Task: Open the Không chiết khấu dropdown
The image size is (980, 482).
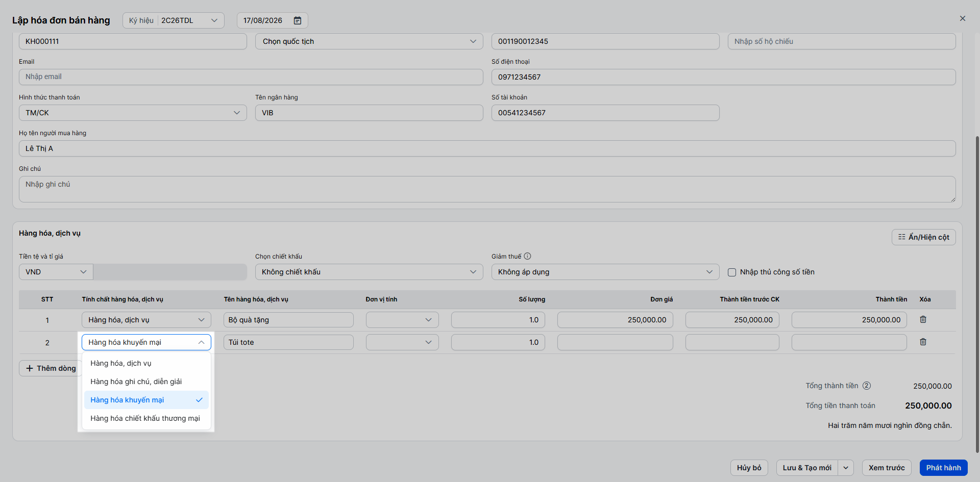Action: [369, 272]
